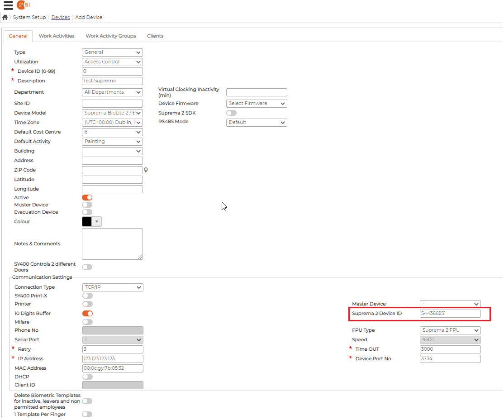Open the Work Activity Groups tab

[110, 36]
